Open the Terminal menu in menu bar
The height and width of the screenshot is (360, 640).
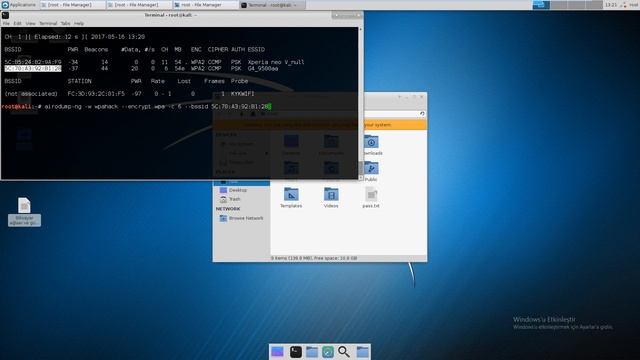click(x=48, y=23)
